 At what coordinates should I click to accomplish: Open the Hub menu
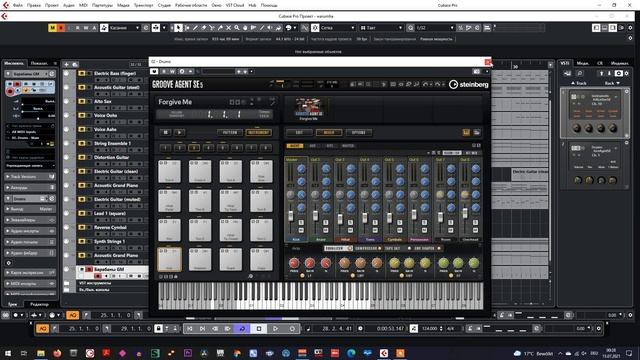tap(252, 5)
